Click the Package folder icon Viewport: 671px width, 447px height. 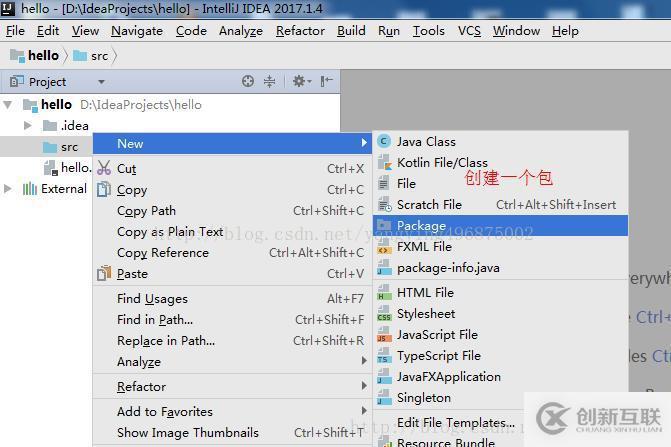[x=384, y=225]
